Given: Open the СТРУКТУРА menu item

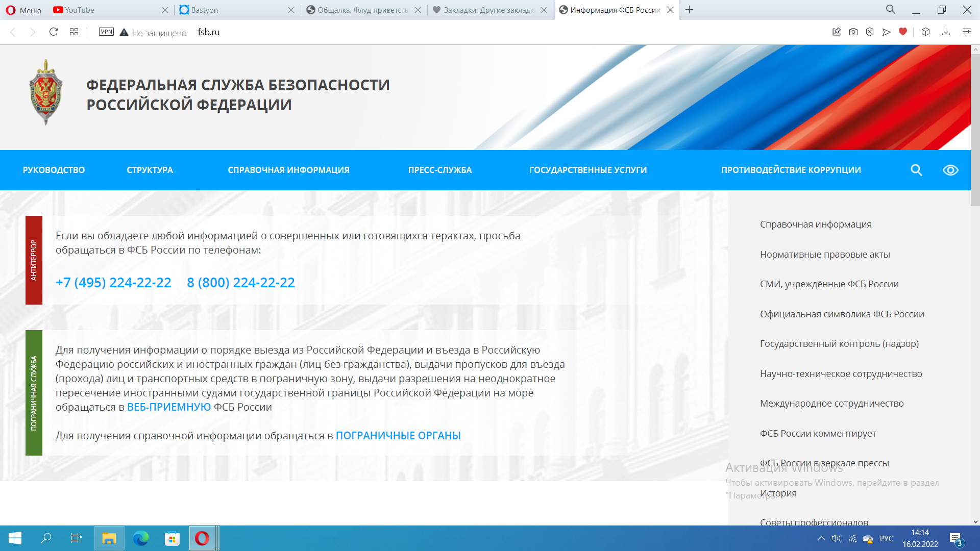Looking at the screenshot, I should pyautogui.click(x=150, y=170).
